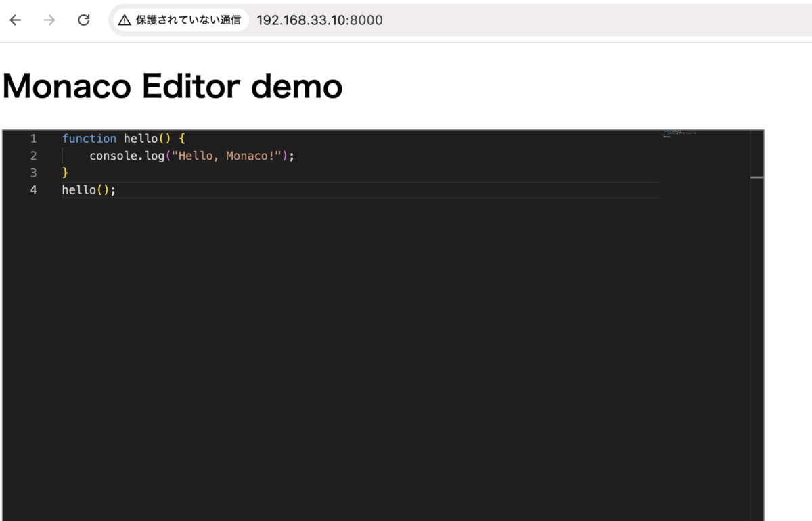The width and height of the screenshot is (812, 521).
Task: Click the browser back arrow
Action: (15, 20)
